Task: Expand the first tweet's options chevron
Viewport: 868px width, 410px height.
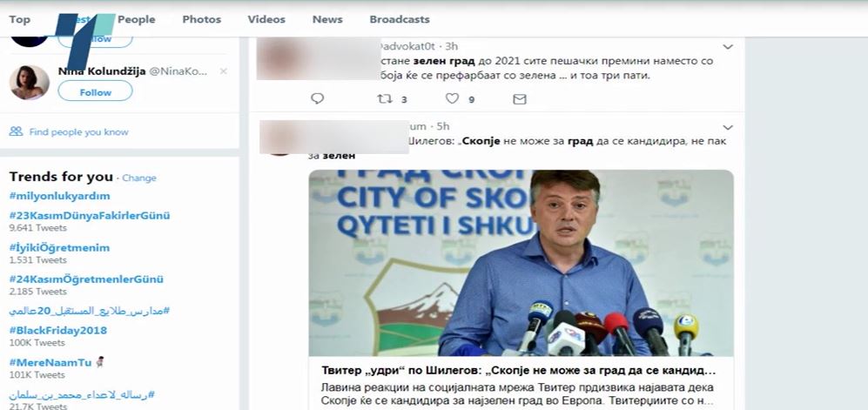Action: (728, 47)
